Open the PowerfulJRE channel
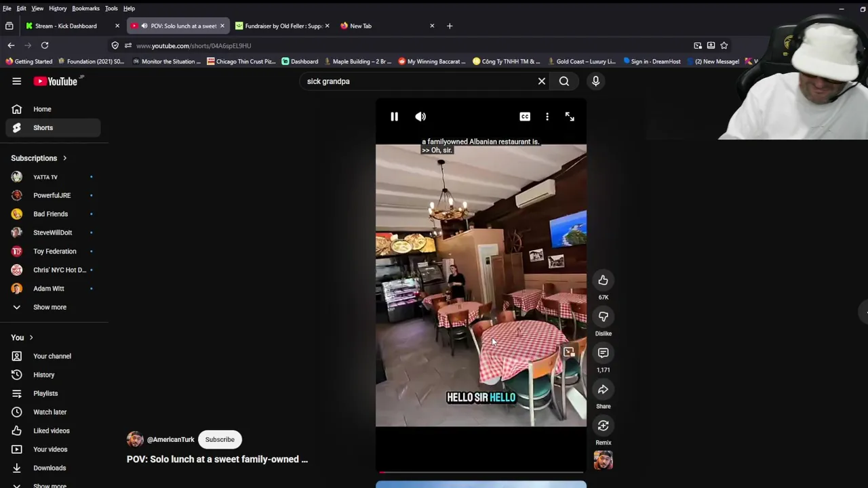The width and height of the screenshot is (868, 488). click(x=53, y=195)
